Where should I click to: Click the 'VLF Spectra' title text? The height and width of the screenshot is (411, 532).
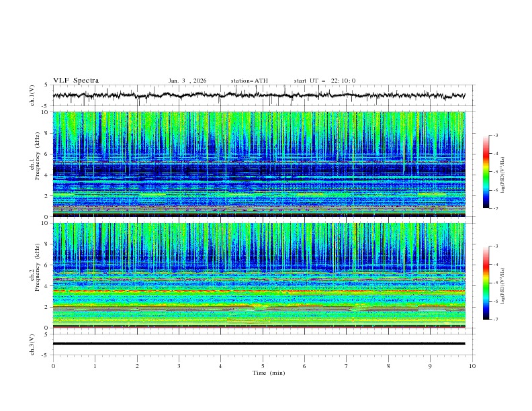76,81
